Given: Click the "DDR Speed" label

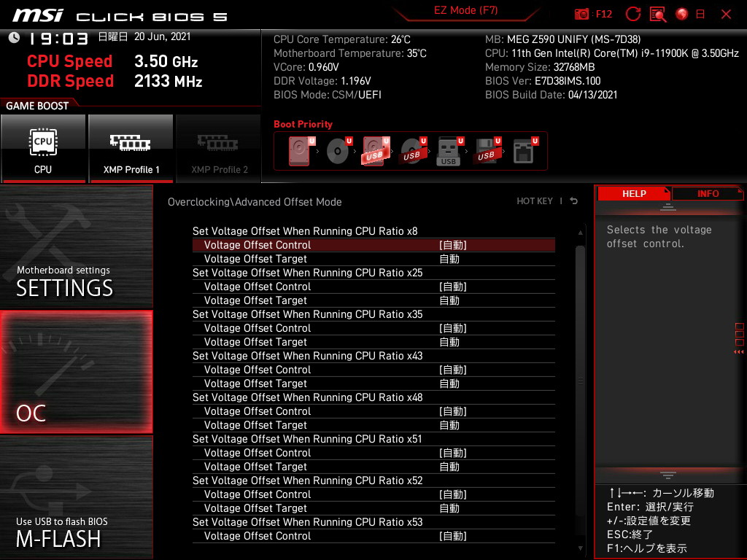Looking at the screenshot, I should tap(71, 81).
